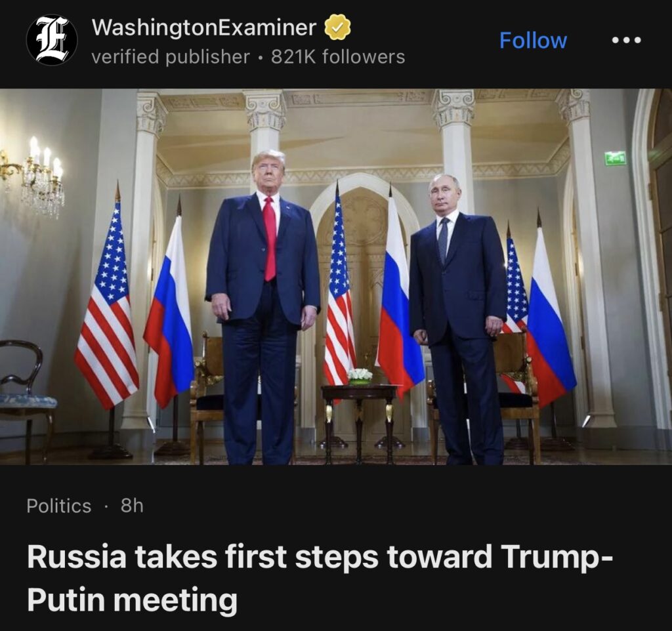Image resolution: width=672 pixels, height=631 pixels.
Task: Click the Washington Examiner logo avatar
Action: 52,40
